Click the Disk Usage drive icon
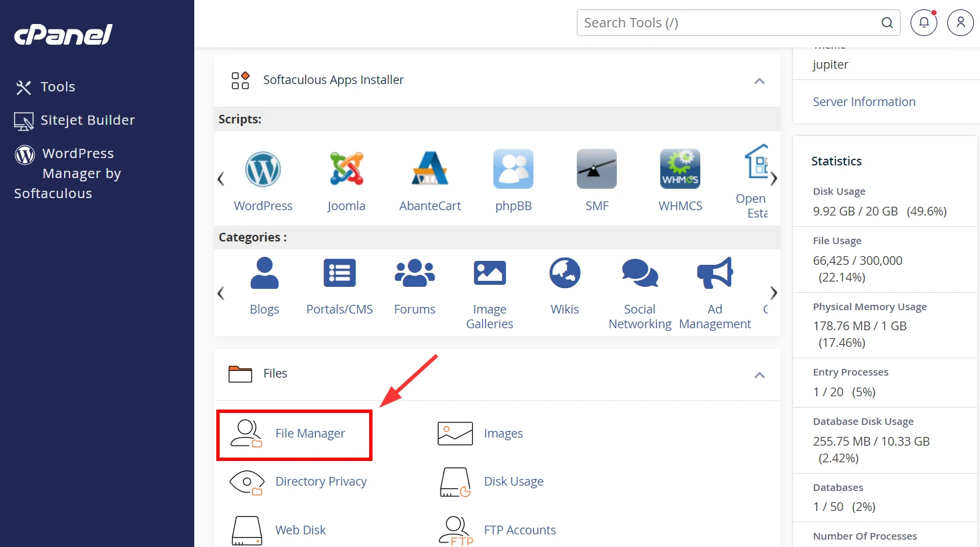Viewport: 980px width, 547px height. (x=455, y=482)
